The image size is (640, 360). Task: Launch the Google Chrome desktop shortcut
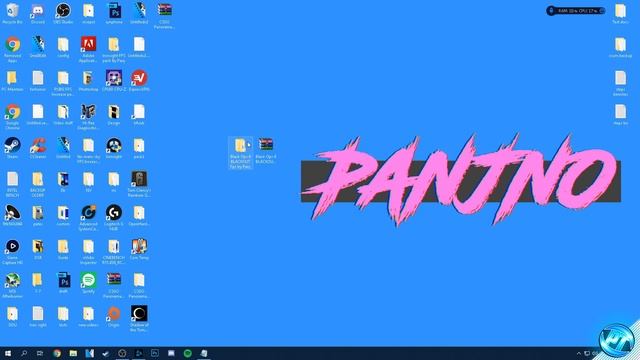(12, 111)
